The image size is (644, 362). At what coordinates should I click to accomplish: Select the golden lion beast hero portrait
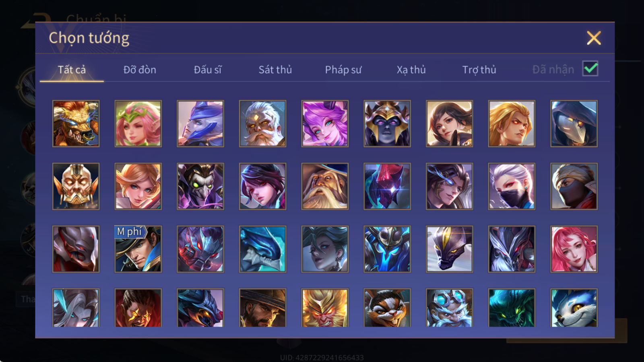[x=76, y=123]
